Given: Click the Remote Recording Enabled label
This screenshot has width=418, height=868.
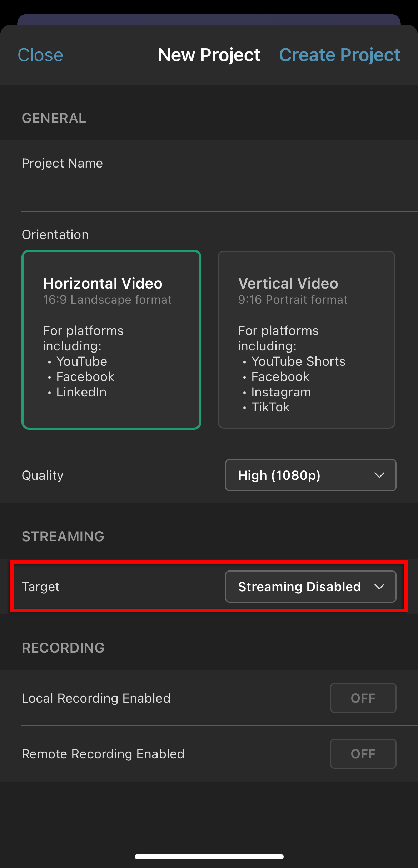Looking at the screenshot, I should [103, 754].
